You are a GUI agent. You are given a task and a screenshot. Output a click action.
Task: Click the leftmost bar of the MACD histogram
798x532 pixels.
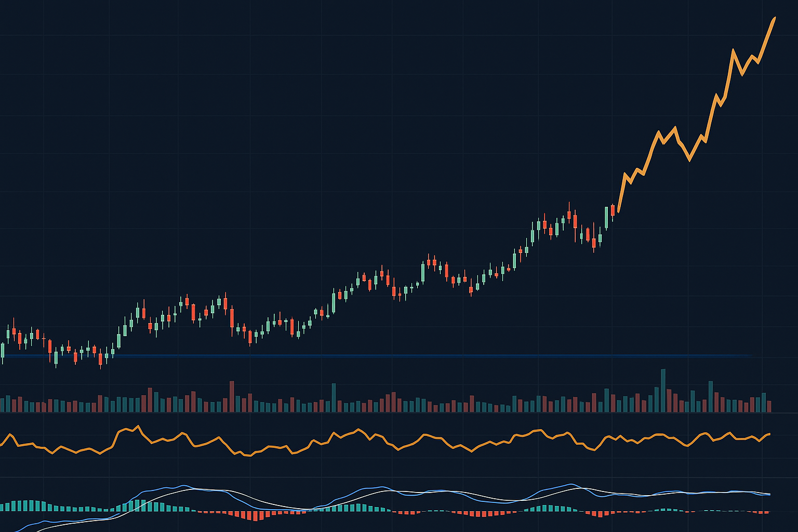[3, 507]
